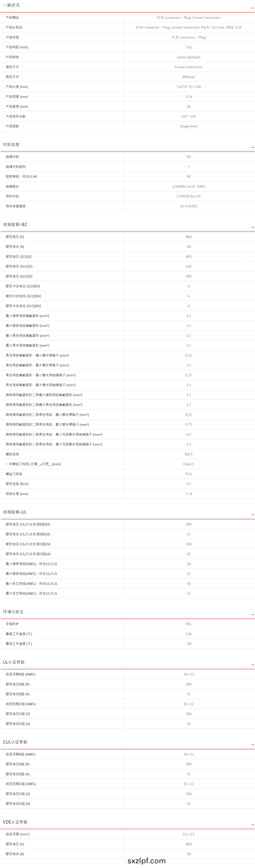
Task: Click the 环境与安全 section heading text
Action: 13,612
